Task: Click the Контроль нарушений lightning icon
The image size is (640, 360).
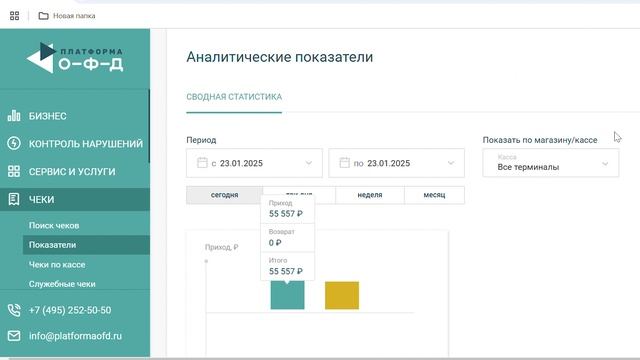Action: click(14, 143)
